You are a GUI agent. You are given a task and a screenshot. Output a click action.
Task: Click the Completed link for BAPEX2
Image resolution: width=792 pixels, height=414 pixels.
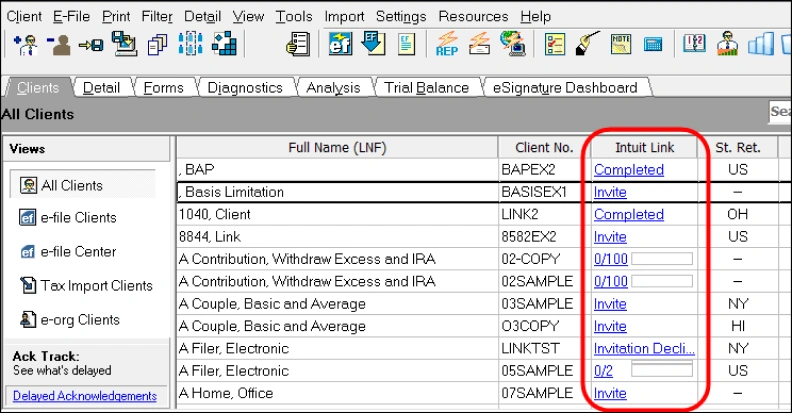pos(629,170)
